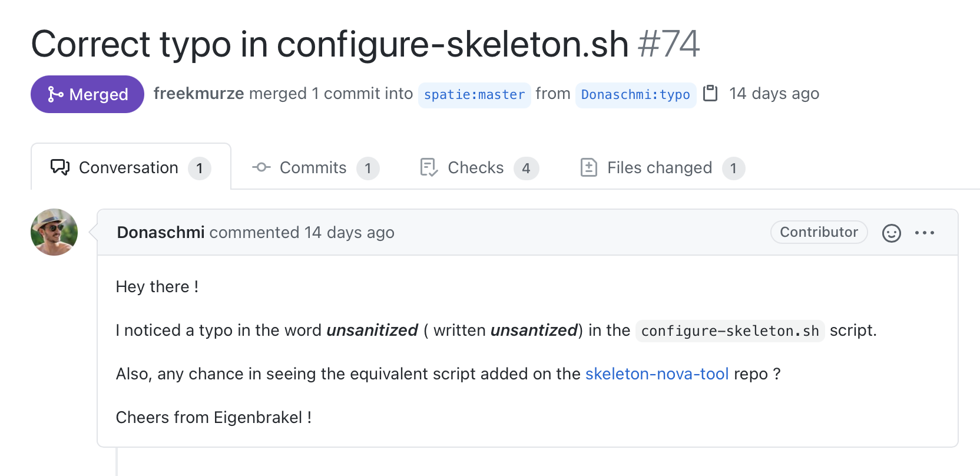Click the Conversation speech bubble icon

click(60, 167)
